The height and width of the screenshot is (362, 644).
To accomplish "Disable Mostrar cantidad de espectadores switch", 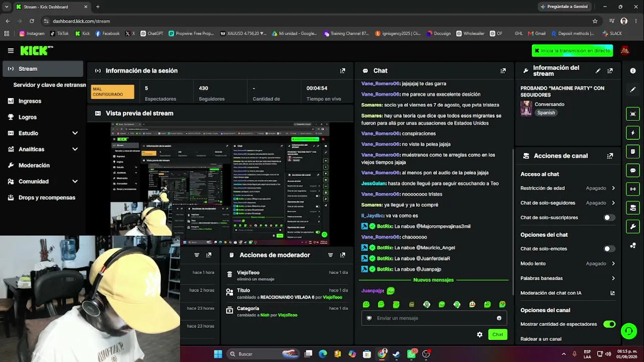I will click(x=609, y=324).
